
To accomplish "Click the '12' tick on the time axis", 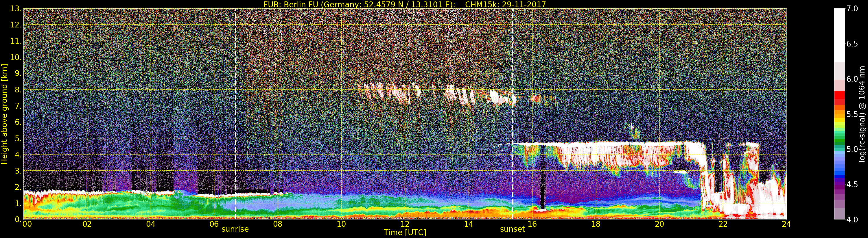I will pos(405,224).
